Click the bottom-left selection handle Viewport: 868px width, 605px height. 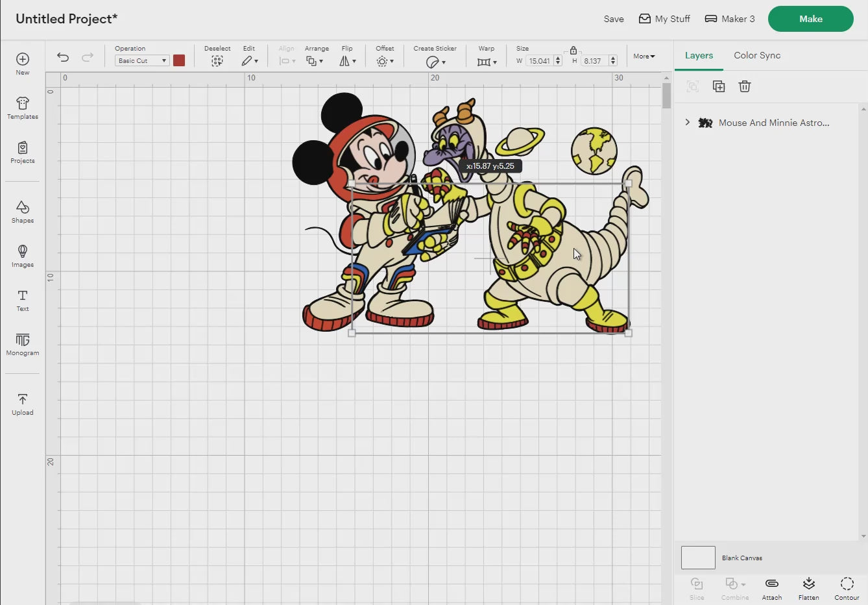point(352,333)
